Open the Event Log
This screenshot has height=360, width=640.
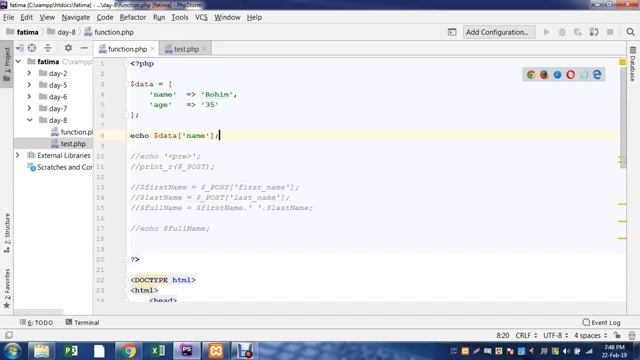(x=601, y=322)
